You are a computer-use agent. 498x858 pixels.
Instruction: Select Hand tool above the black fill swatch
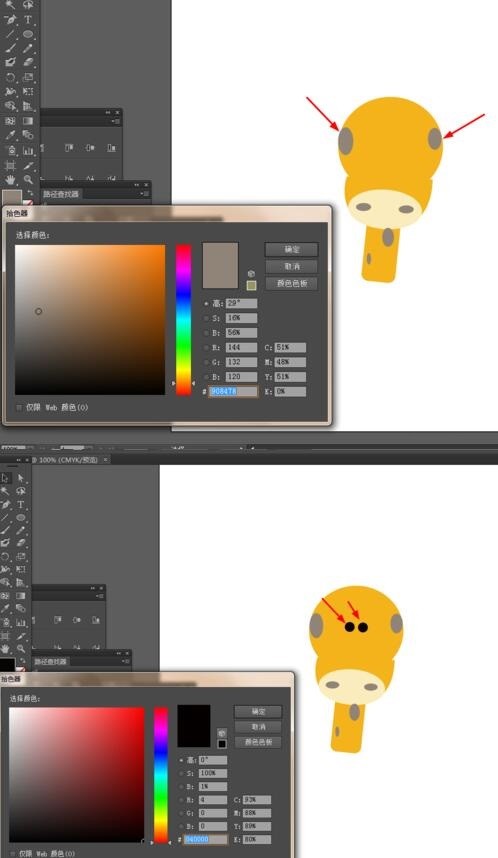pyautogui.click(x=5, y=648)
